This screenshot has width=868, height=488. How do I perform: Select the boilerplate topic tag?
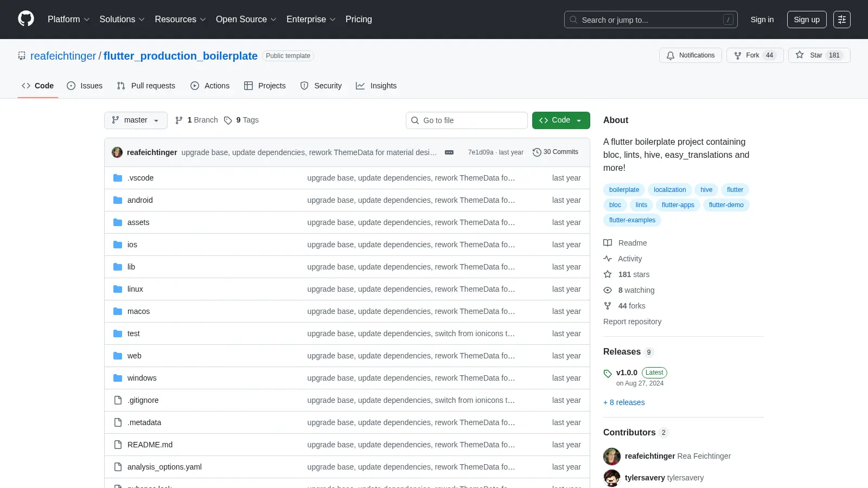click(624, 190)
